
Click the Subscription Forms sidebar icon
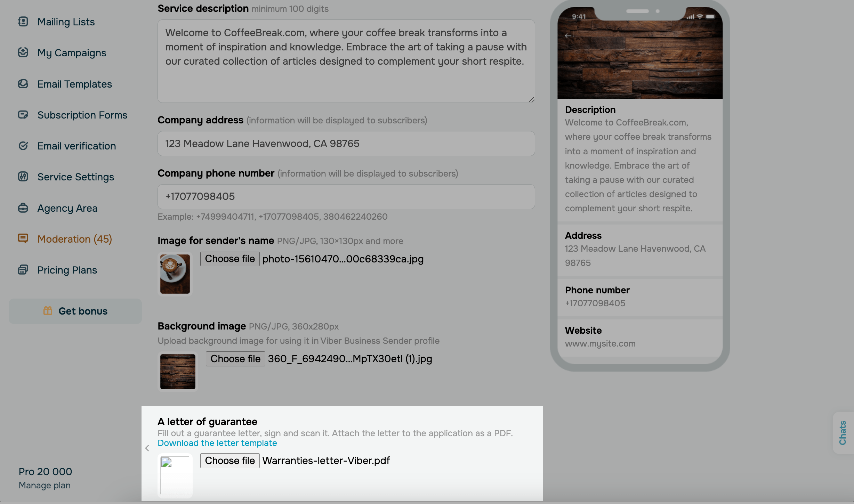23,115
